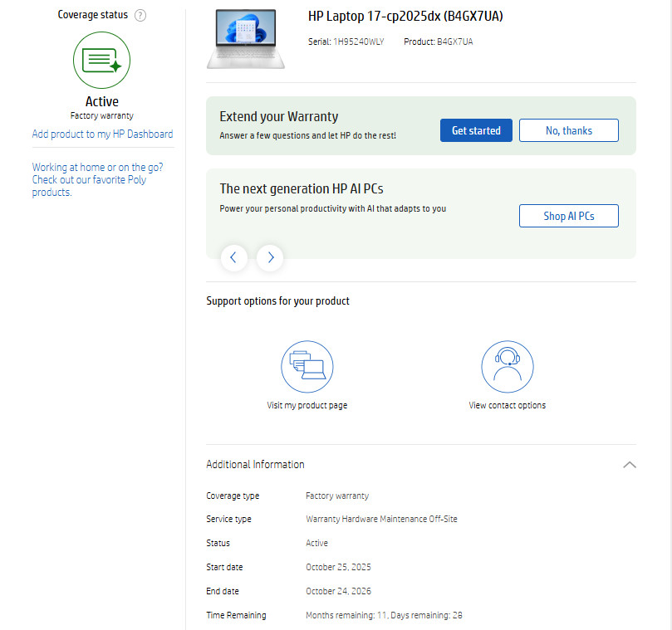Click the end date October 24, 2026
672x630 pixels.
338,591
